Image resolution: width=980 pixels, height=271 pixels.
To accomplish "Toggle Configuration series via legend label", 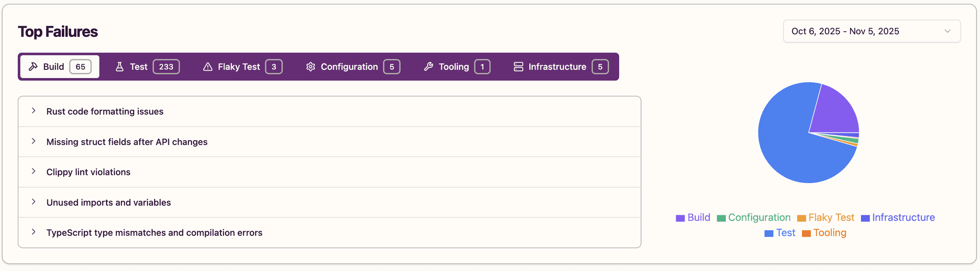I will [759, 217].
